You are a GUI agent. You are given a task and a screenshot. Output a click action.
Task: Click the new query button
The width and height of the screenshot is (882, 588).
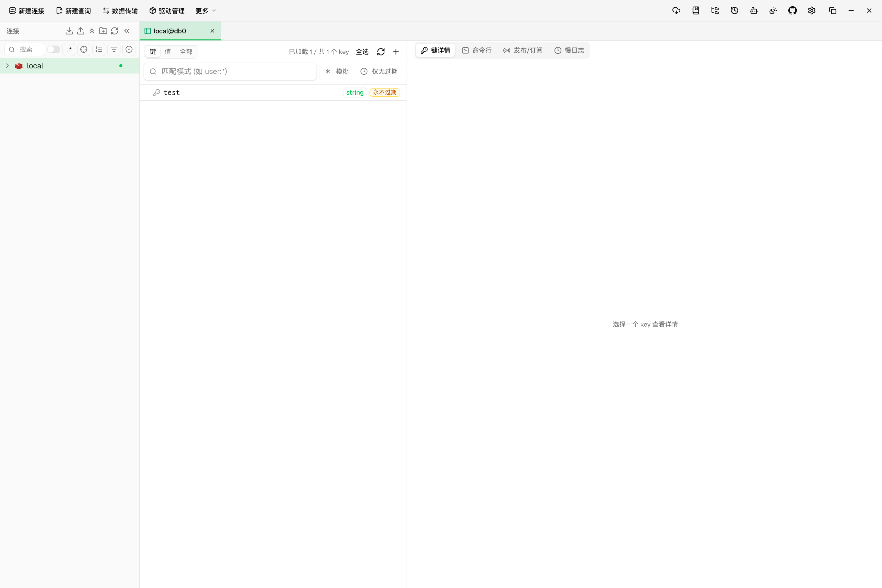(74, 11)
